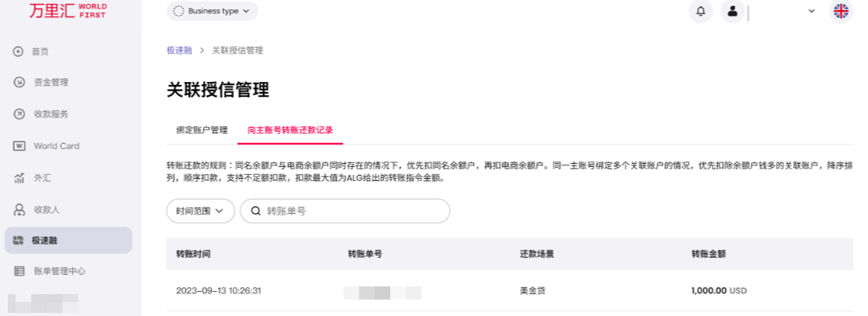Open 极速融 in the sidebar menu
868x316 pixels.
click(x=68, y=240)
